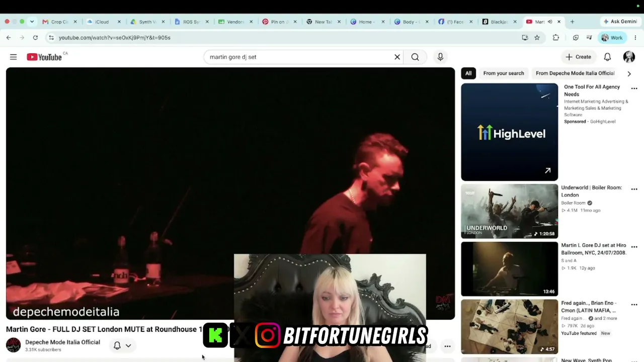Open the Chrome three-dot menu

[635, 38]
